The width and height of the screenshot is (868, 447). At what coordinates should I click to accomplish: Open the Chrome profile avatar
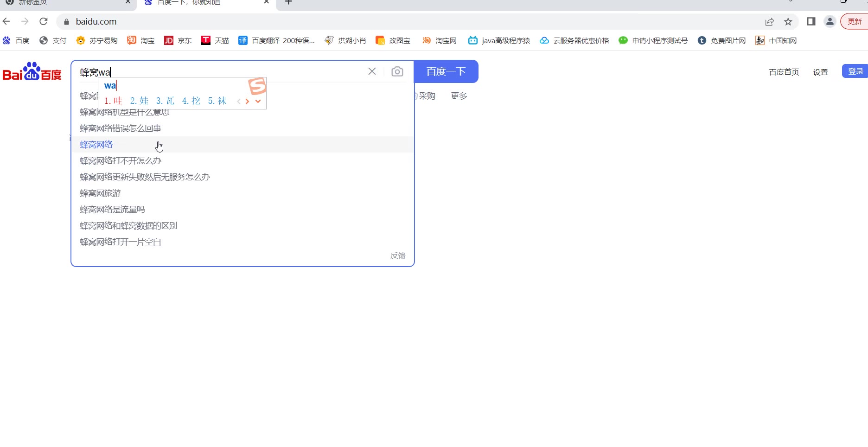tap(830, 21)
